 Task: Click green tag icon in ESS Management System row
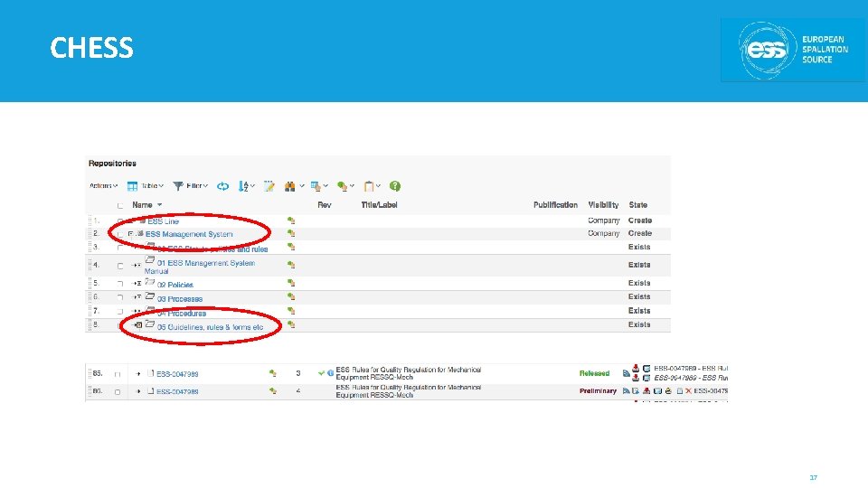click(x=290, y=233)
